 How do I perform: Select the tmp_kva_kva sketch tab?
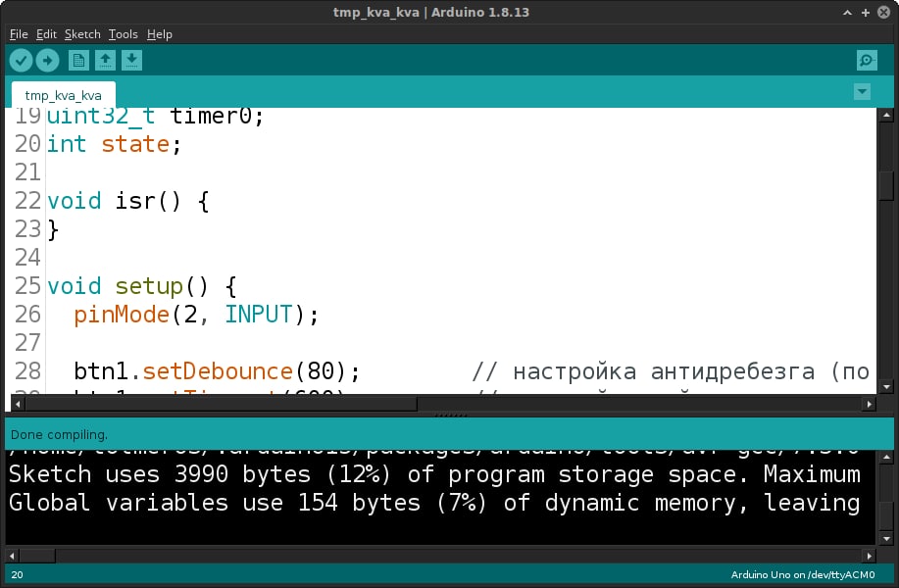click(63, 95)
